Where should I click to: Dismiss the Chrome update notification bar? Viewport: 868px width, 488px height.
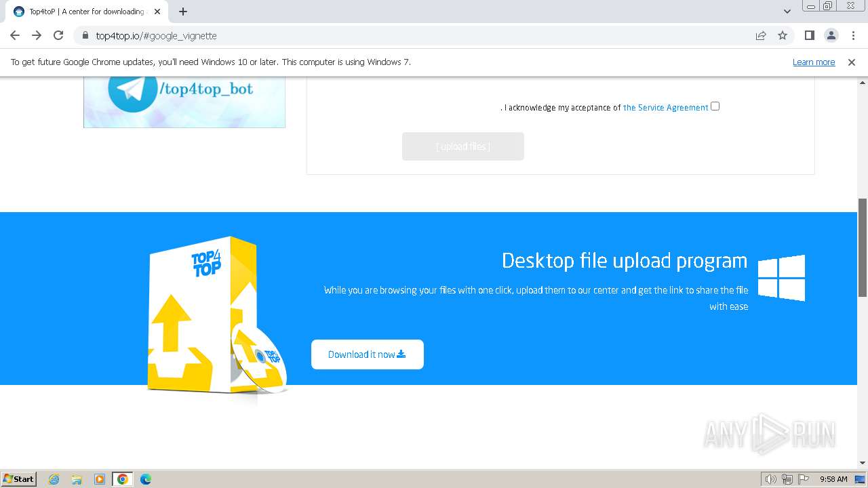point(852,62)
